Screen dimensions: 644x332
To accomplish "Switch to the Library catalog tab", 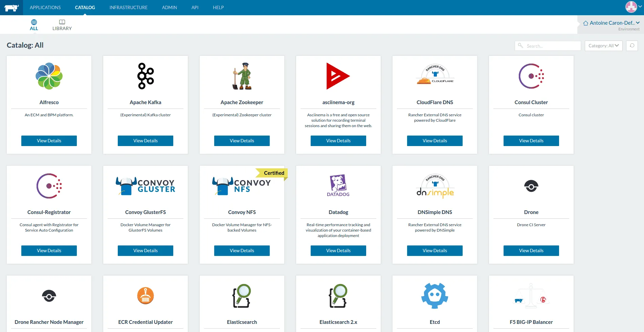I will 62,25.
